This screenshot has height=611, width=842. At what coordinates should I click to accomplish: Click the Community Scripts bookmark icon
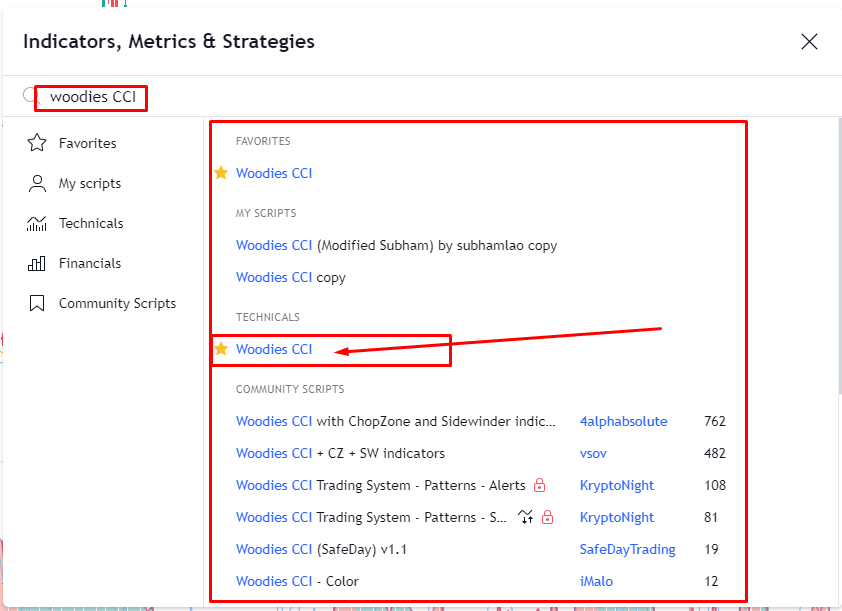point(35,303)
